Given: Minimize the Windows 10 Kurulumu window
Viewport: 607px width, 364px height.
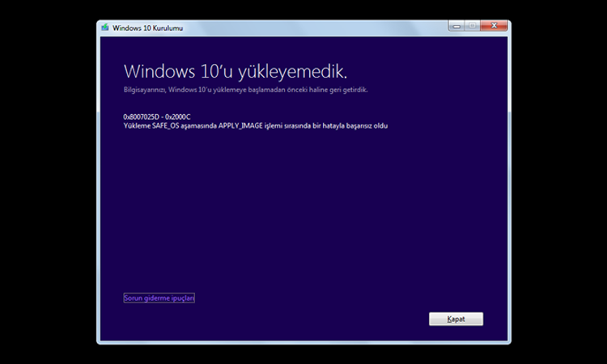Looking at the screenshot, I should coord(455,26).
